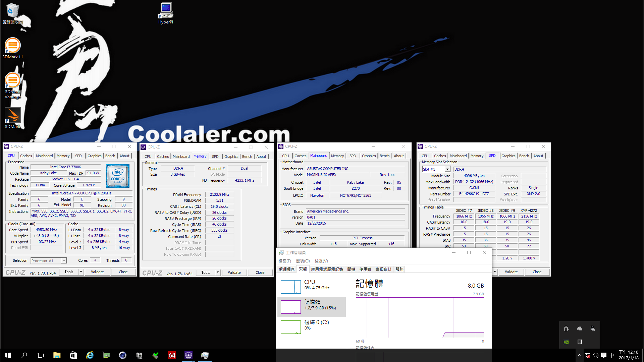Click DRAM Frequency value 2133.9 MHz
The image size is (644, 362).
tap(219, 194)
